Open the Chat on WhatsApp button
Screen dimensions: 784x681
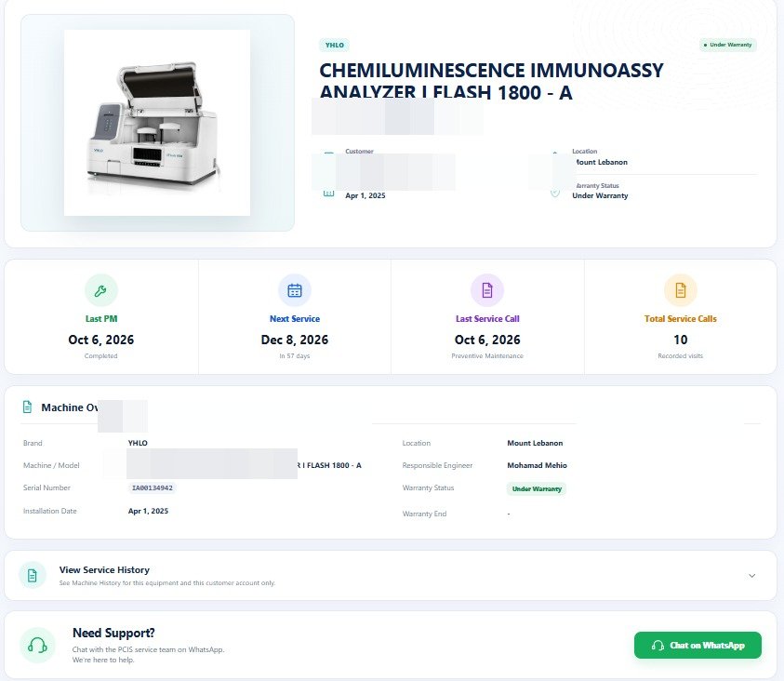pyautogui.click(x=698, y=645)
